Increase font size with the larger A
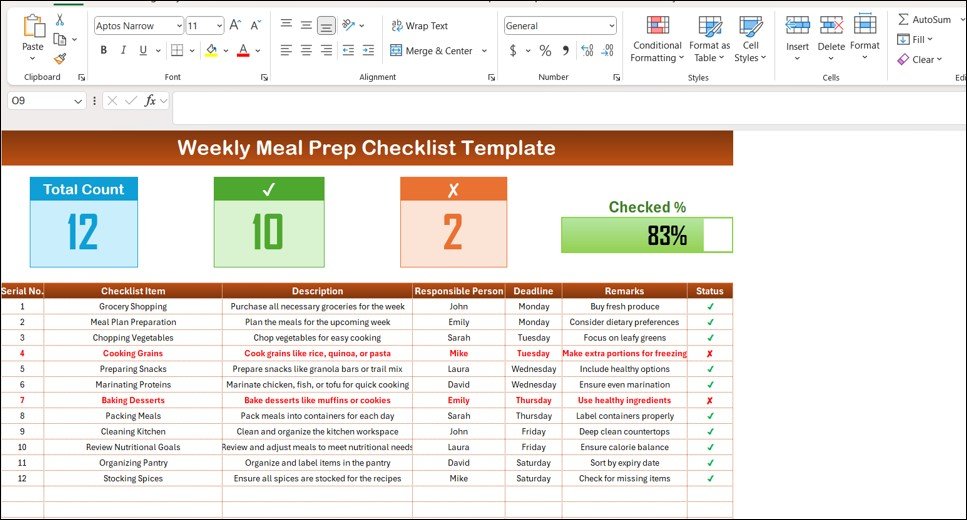The image size is (967, 520). (235, 25)
